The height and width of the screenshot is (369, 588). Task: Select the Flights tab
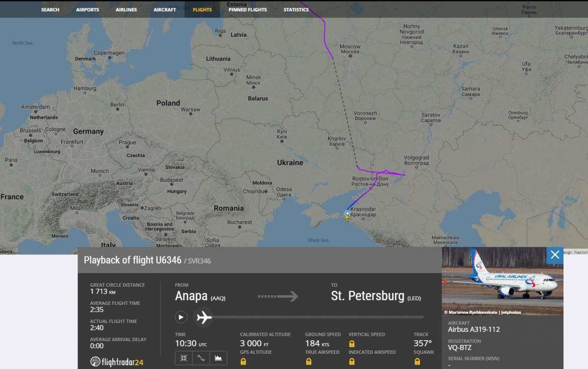point(202,10)
